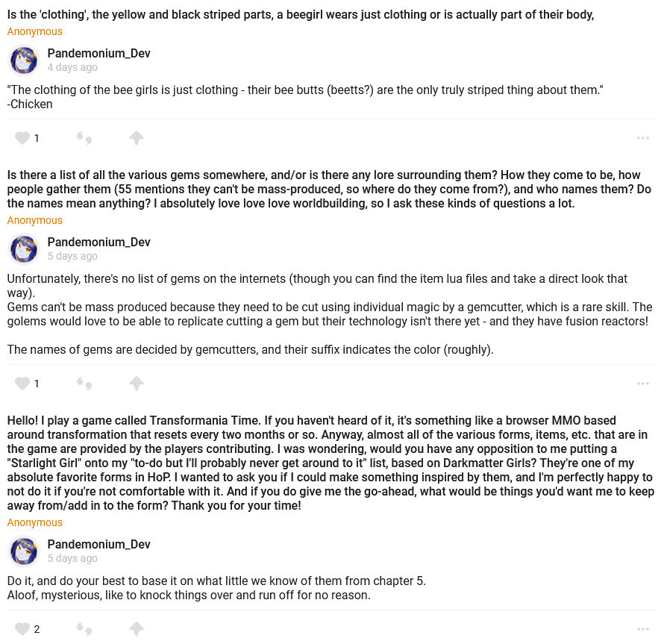Open Pandemonium_Dev avatar on gems answer
The width and height of the screenshot is (664, 644).
[24, 249]
